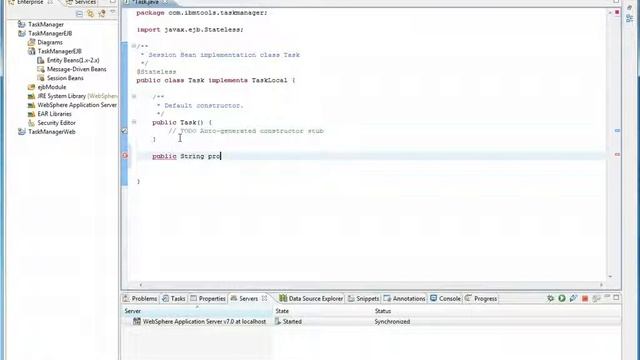Viewport: 640px width, 360px height.
Task: Open the Data Source Explorer tab
Action: [x=311, y=299]
